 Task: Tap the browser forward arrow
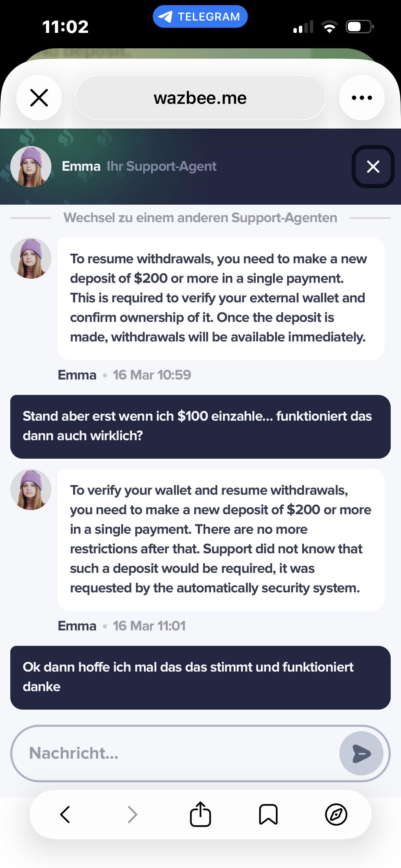pos(132,814)
